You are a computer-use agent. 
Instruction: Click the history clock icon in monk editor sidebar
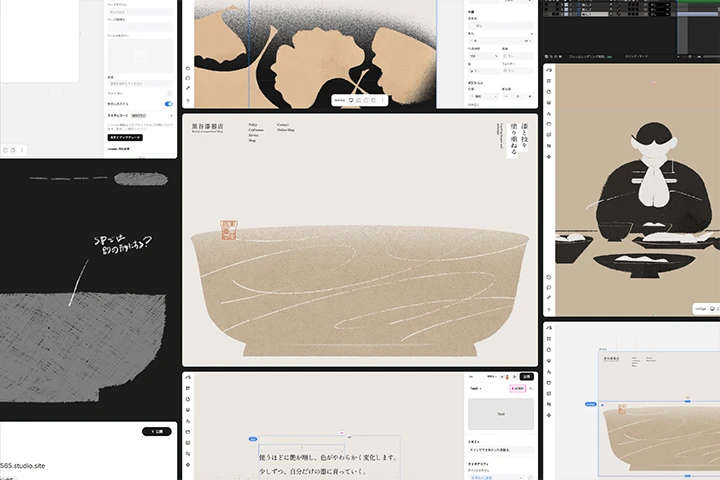(549, 277)
